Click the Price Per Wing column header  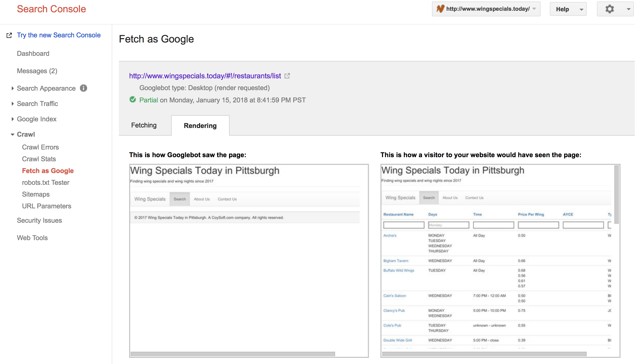pyautogui.click(x=531, y=215)
